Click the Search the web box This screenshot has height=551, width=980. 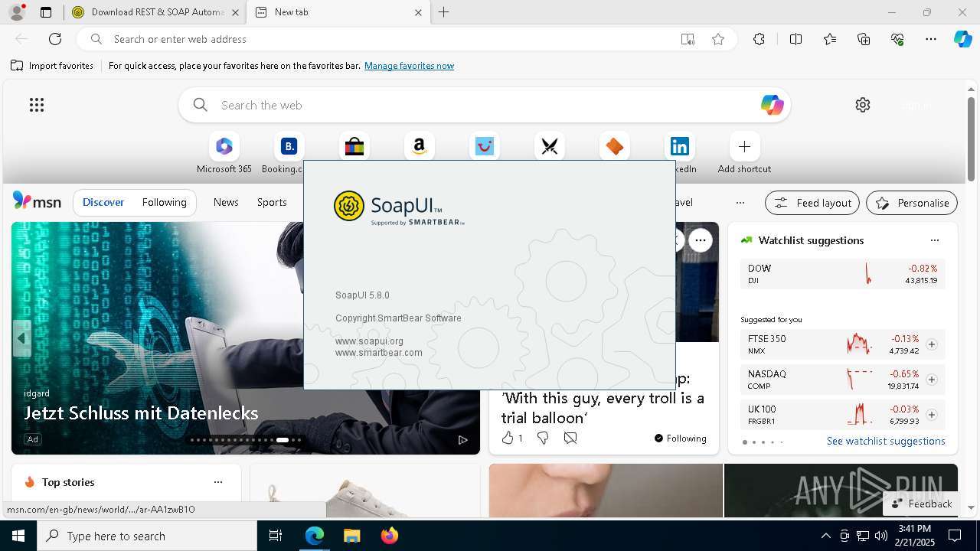pyautogui.click(x=485, y=105)
